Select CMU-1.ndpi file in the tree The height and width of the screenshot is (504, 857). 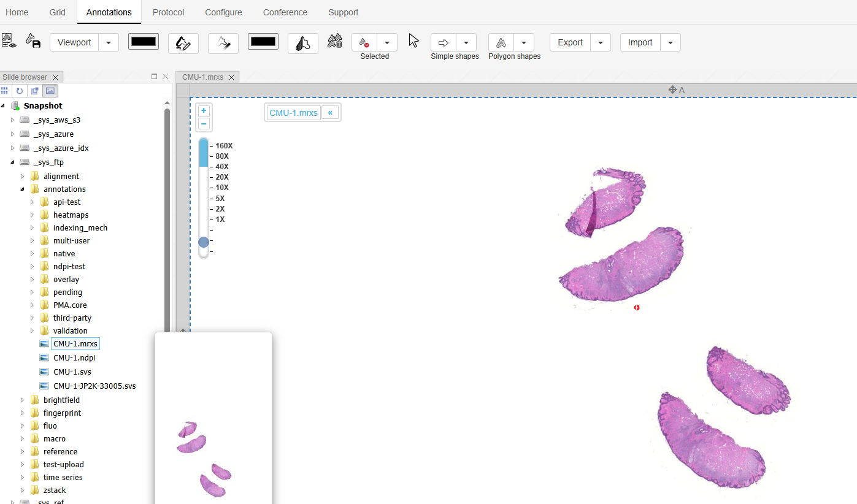tap(74, 357)
